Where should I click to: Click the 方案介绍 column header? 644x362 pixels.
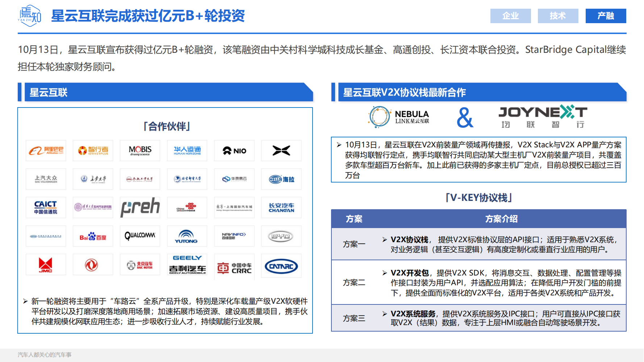click(501, 219)
